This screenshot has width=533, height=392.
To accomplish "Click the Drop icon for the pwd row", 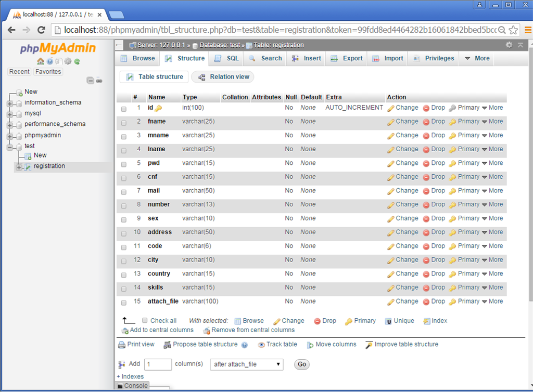I will click(x=426, y=164).
